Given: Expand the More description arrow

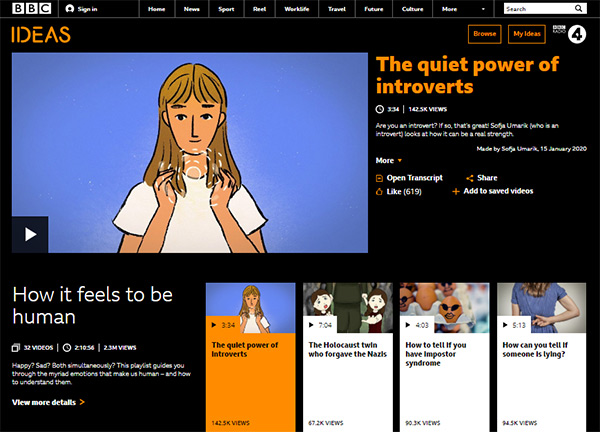Looking at the screenshot, I should [400, 161].
